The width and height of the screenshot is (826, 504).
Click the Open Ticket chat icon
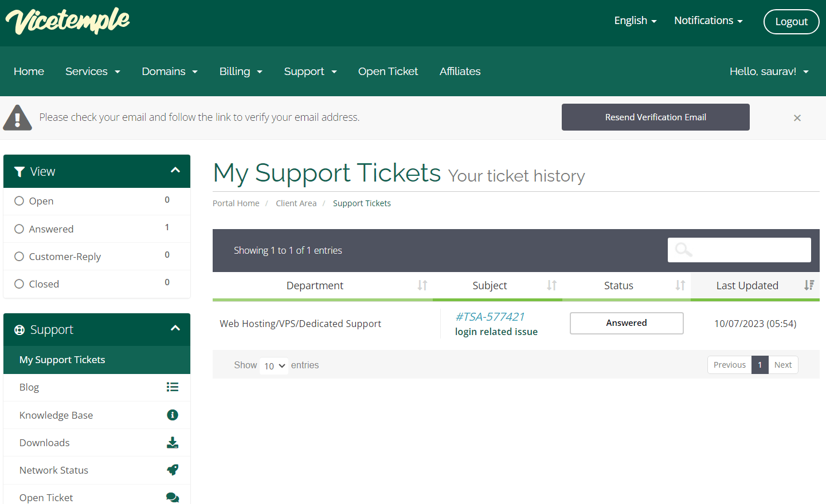click(x=173, y=497)
